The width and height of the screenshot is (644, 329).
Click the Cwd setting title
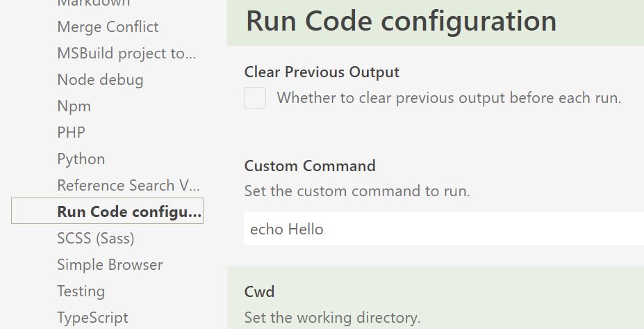(259, 291)
